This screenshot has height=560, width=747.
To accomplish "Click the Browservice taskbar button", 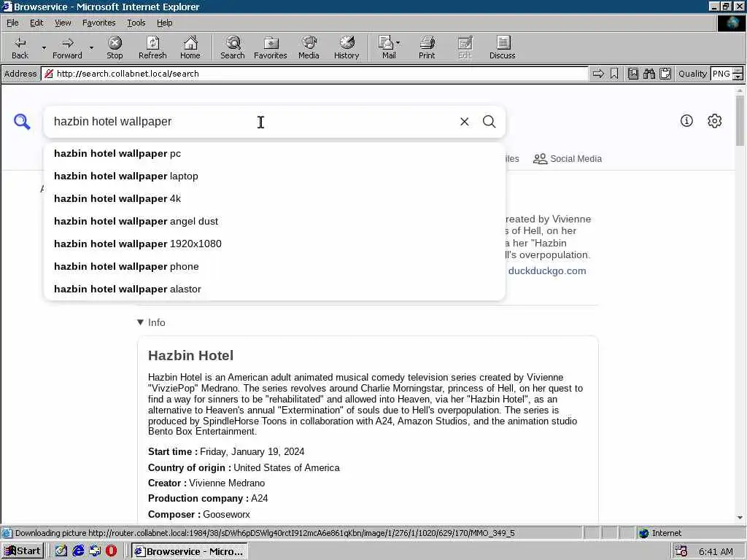I will pos(189,551).
